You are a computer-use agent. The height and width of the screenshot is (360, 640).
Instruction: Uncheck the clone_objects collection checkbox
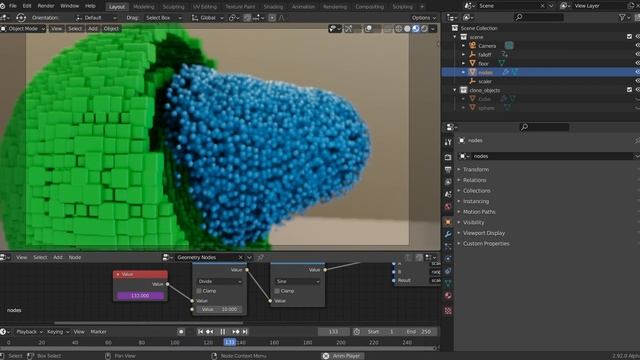point(629,90)
